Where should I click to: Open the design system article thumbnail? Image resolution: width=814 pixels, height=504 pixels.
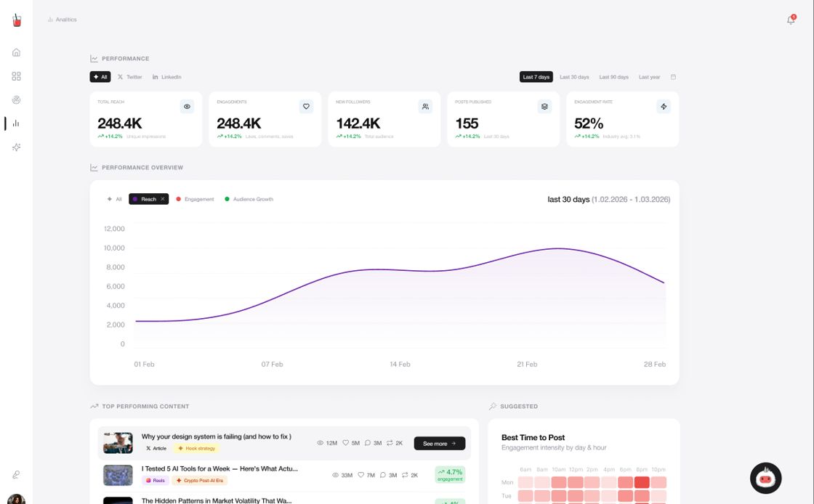(118, 443)
